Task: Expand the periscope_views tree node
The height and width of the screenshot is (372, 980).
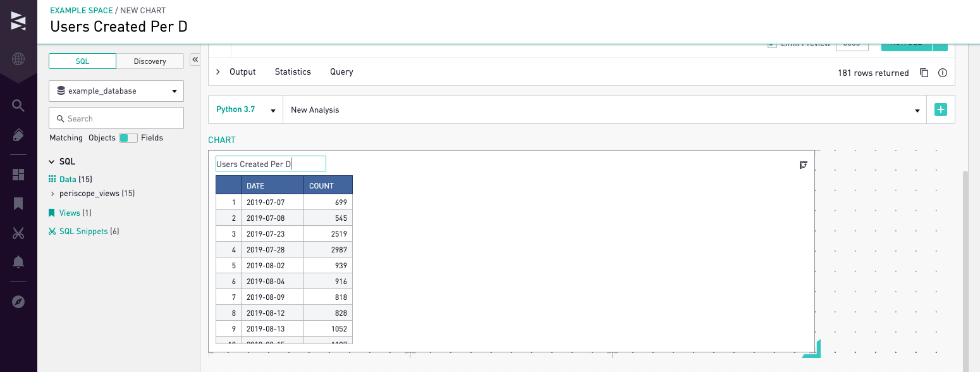Action: click(53, 193)
